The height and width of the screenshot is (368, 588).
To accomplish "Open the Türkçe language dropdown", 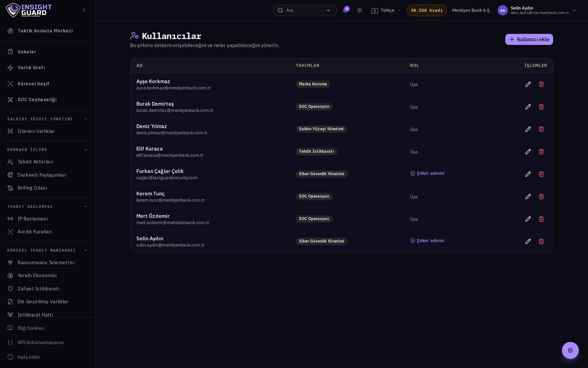I will tap(386, 10).
